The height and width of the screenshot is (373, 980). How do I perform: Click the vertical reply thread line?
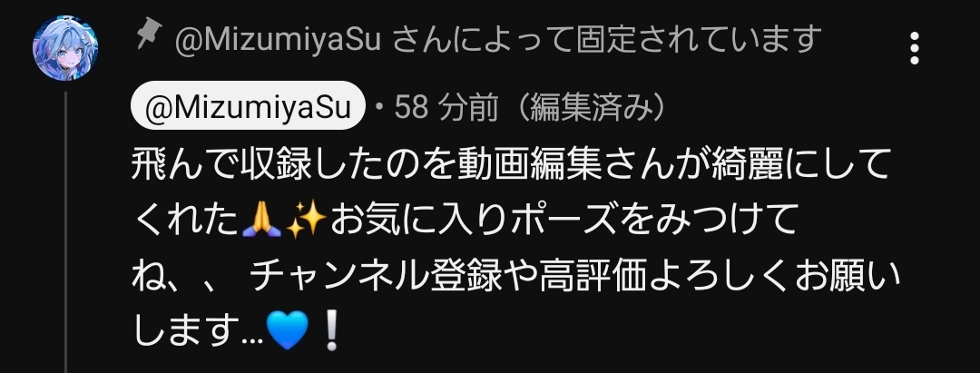(65, 232)
